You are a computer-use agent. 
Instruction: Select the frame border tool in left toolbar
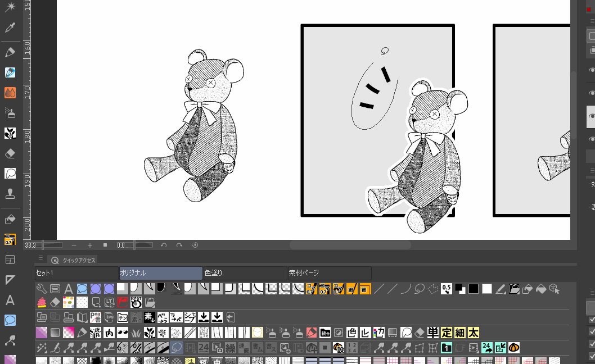(x=10, y=260)
